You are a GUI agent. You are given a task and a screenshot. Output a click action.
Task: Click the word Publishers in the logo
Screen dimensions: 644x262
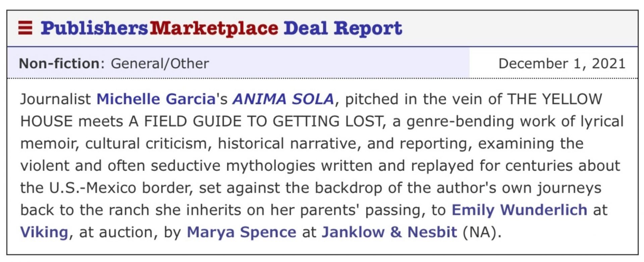94,28
